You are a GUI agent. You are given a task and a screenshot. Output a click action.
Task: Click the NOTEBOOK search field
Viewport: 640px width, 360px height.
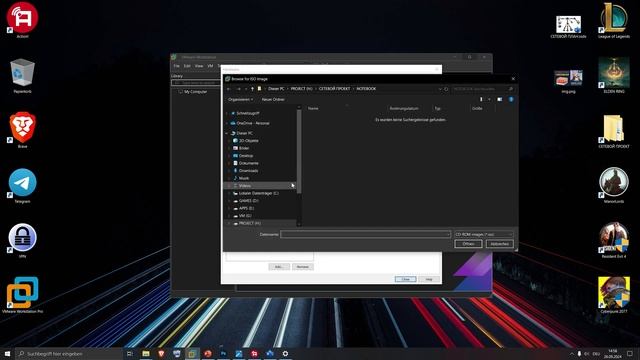[483, 89]
